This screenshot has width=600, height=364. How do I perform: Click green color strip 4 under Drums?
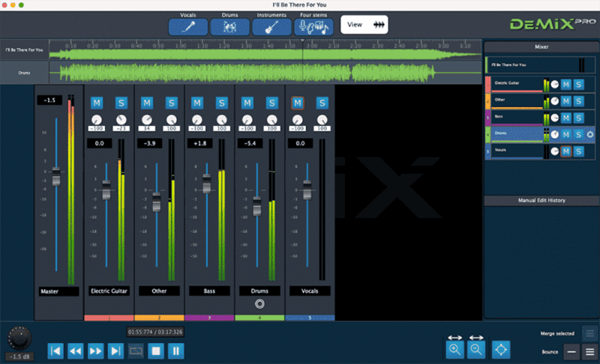[x=259, y=318]
